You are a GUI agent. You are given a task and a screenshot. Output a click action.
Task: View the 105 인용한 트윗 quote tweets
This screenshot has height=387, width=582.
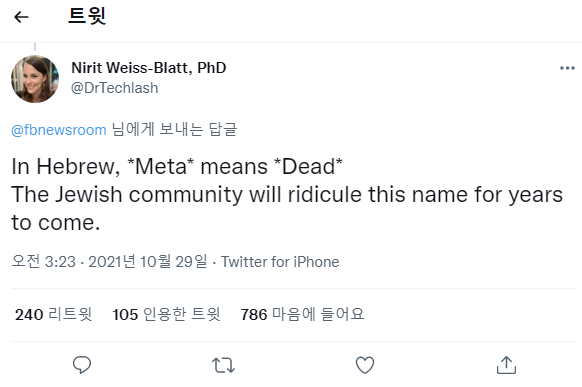click(x=167, y=314)
